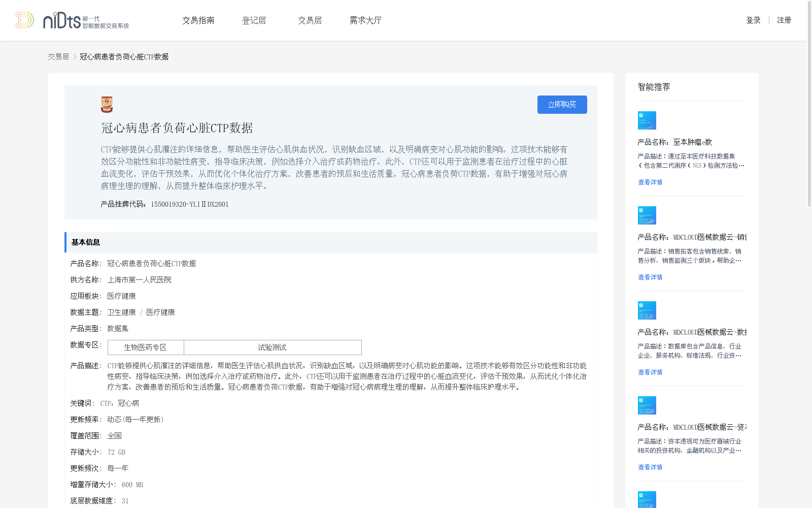The image size is (812, 508).
Task: Click update frequency 动态(每一年更新)
Action: point(136,420)
